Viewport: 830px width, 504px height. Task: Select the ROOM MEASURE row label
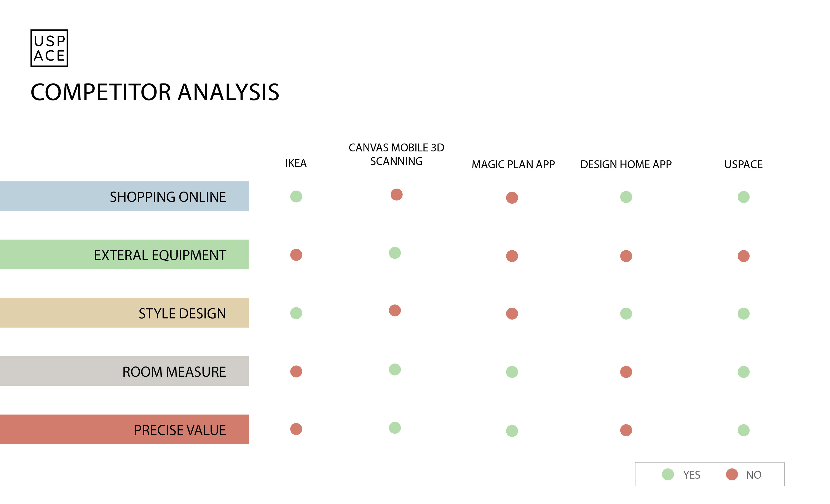[x=124, y=371]
